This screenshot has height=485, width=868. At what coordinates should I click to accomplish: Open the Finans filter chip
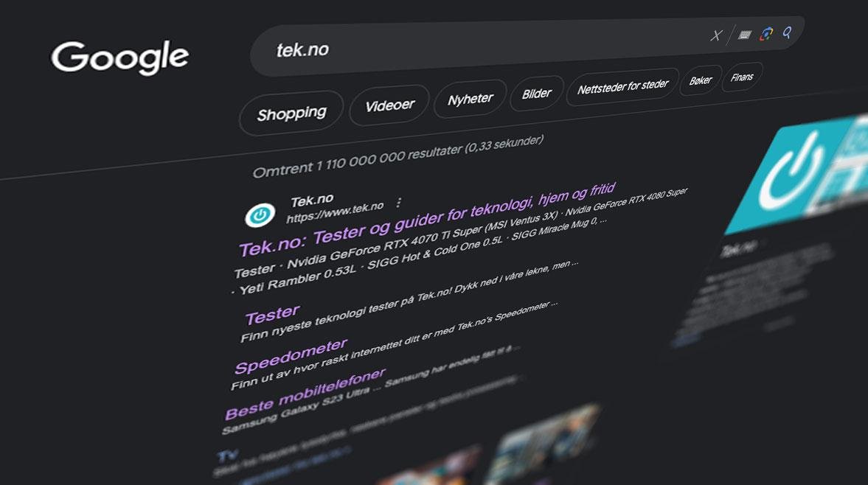(x=742, y=77)
